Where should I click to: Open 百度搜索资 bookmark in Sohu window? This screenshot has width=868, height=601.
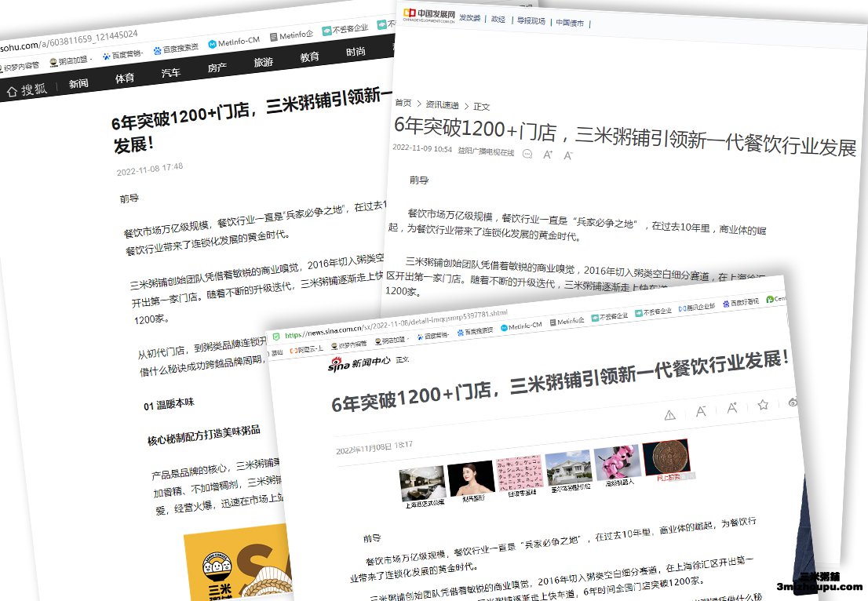176,49
